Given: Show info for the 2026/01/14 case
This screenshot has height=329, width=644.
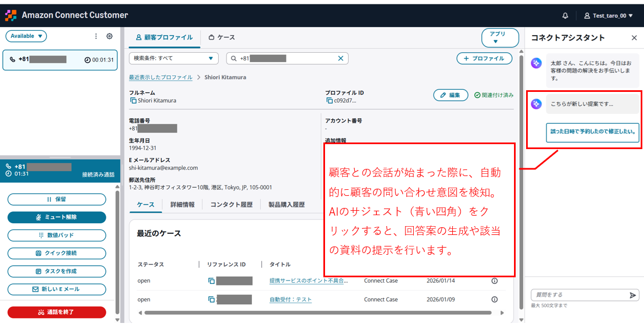Looking at the screenshot, I should click(x=495, y=281).
